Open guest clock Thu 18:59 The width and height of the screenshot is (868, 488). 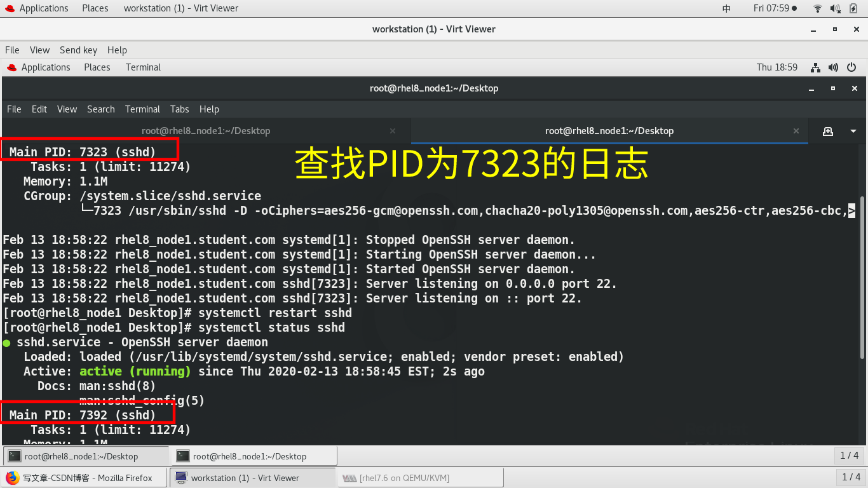777,67
